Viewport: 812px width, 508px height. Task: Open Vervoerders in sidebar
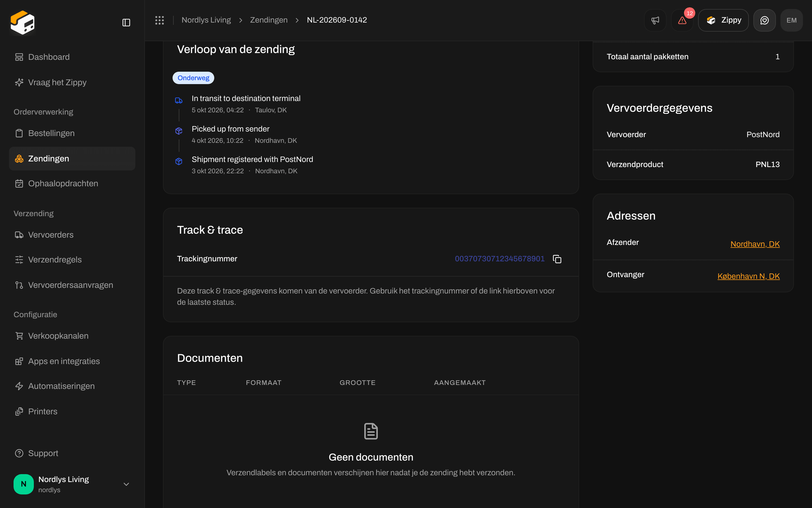tap(72, 235)
